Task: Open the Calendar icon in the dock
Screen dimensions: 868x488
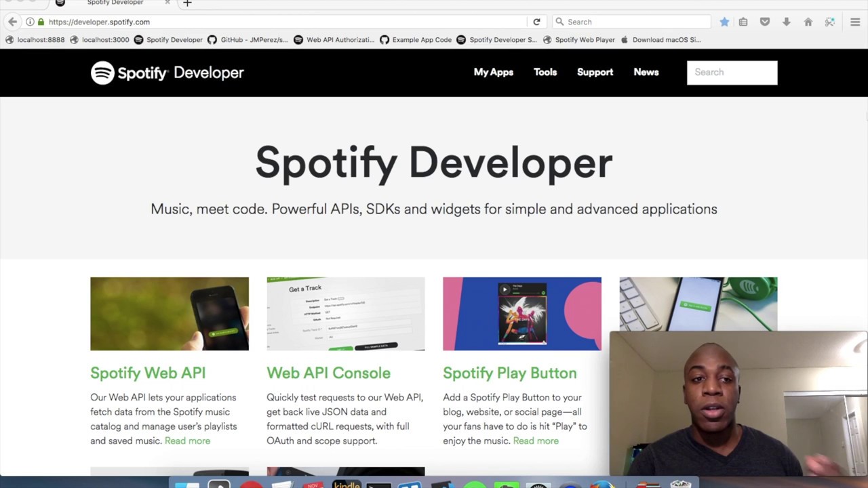Action: coord(313,485)
